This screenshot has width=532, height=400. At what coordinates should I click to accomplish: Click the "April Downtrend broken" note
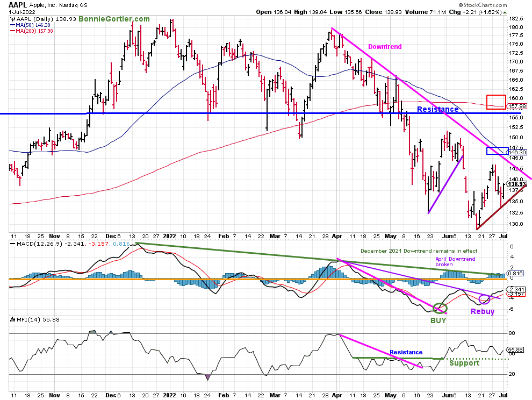click(x=455, y=261)
